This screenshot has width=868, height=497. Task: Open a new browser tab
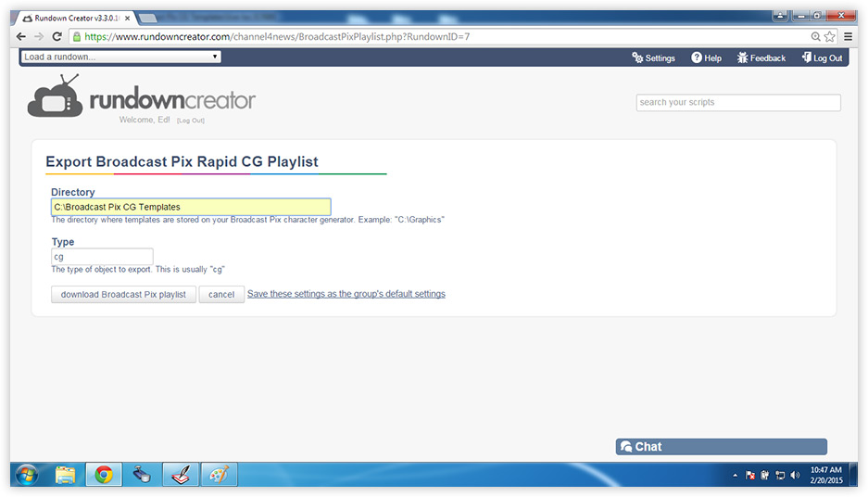coord(147,19)
